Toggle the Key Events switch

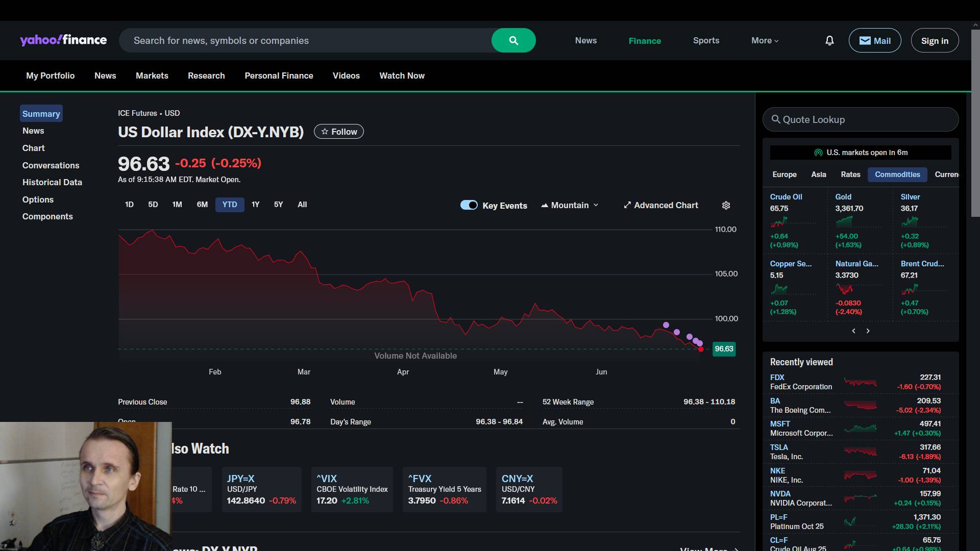pos(469,205)
